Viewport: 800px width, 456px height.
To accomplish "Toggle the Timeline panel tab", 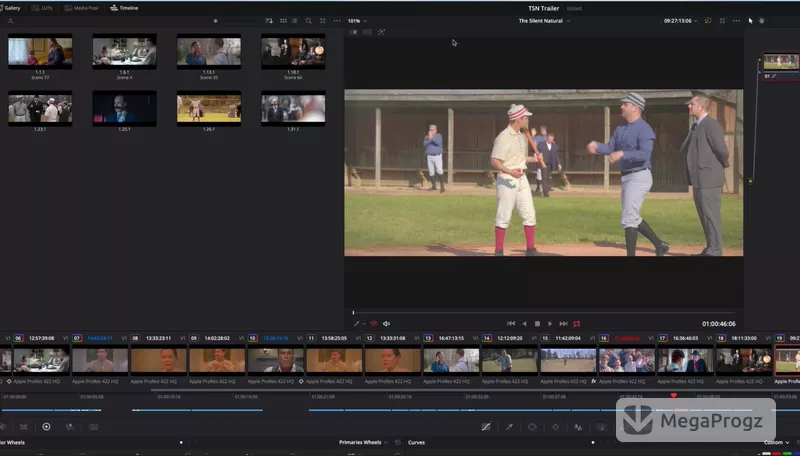I will [x=124, y=8].
